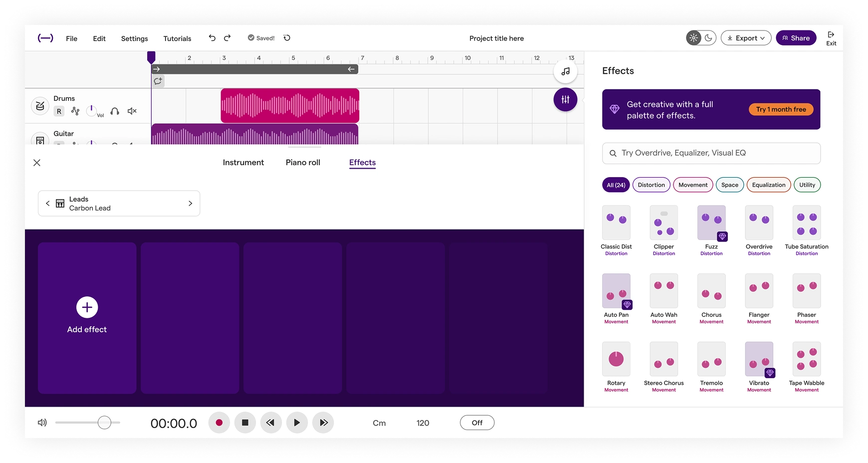Arm the Drums track for recording
This screenshot has width=868, height=463.
click(x=59, y=111)
